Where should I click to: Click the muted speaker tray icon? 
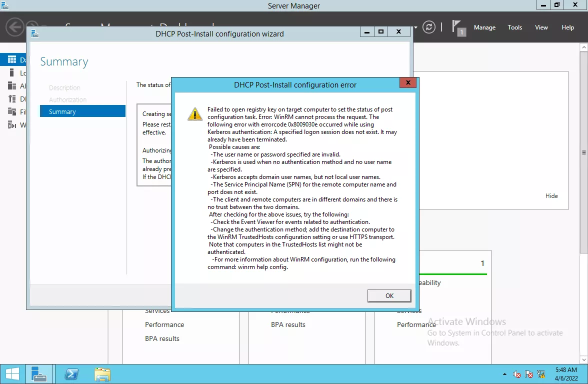point(517,374)
